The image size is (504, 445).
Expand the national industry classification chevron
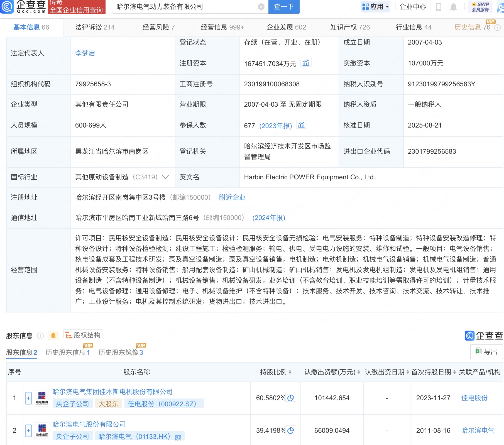(165, 177)
